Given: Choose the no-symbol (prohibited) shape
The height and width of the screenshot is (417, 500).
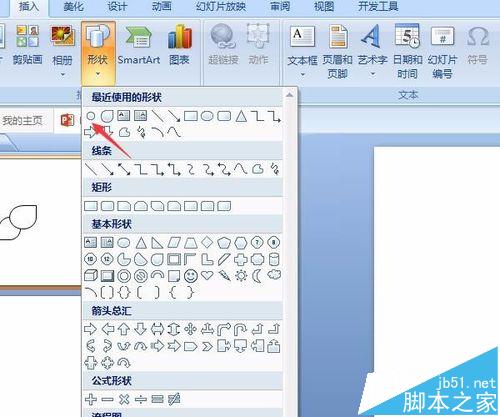Looking at the screenshot, I should (141, 276).
